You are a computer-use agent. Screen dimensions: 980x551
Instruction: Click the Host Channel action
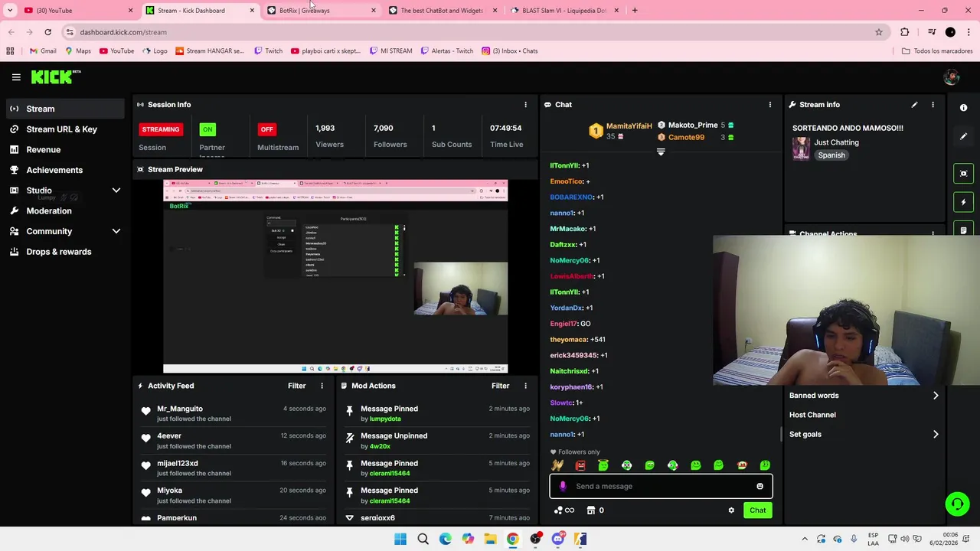pyautogui.click(x=812, y=415)
